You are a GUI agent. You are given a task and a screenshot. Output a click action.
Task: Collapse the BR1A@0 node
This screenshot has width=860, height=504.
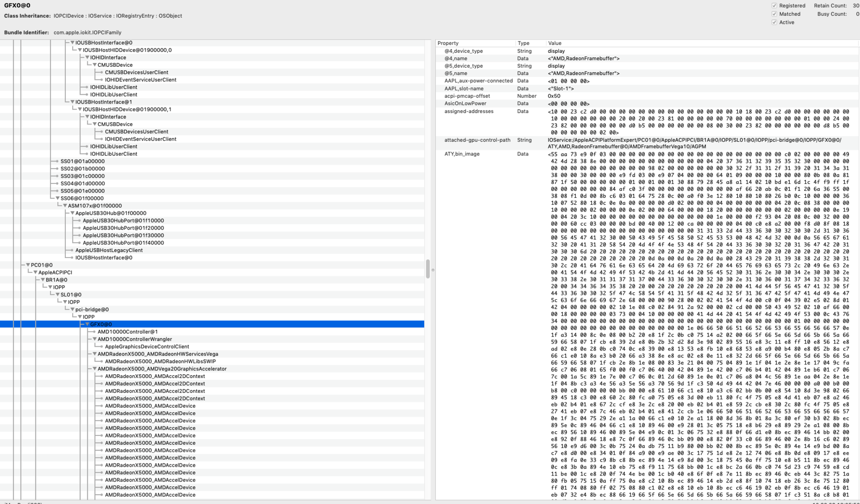click(43, 280)
